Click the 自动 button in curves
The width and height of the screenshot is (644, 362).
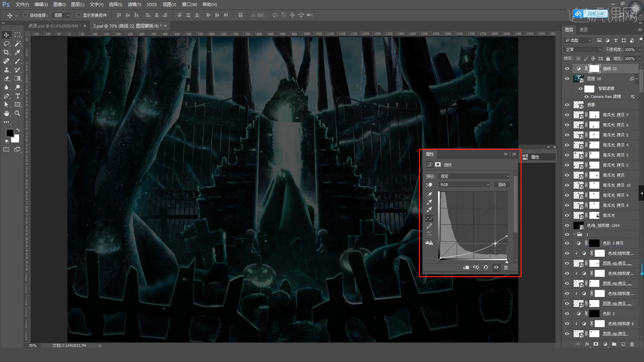pyautogui.click(x=502, y=185)
